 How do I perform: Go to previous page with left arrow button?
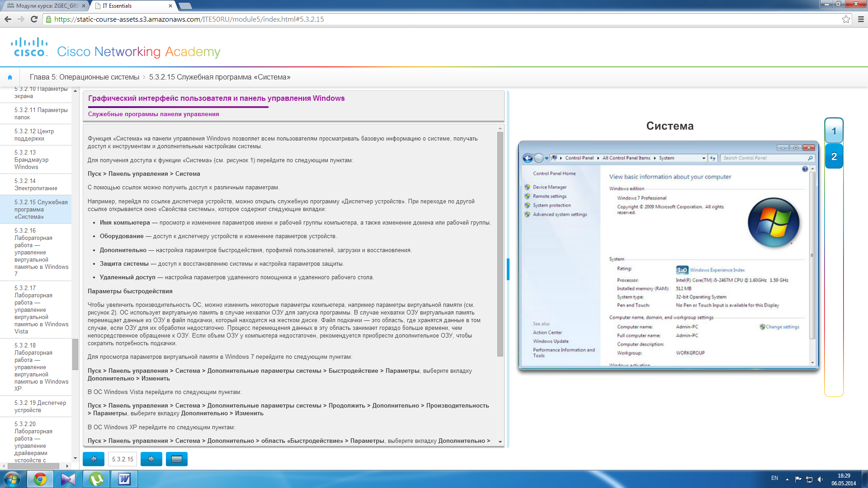click(x=94, y=459)
